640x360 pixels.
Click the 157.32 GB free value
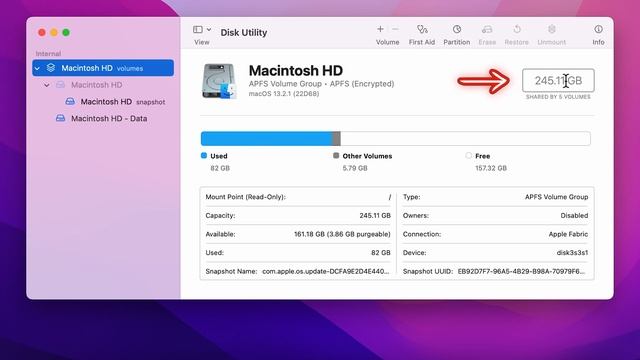point(491,168)
